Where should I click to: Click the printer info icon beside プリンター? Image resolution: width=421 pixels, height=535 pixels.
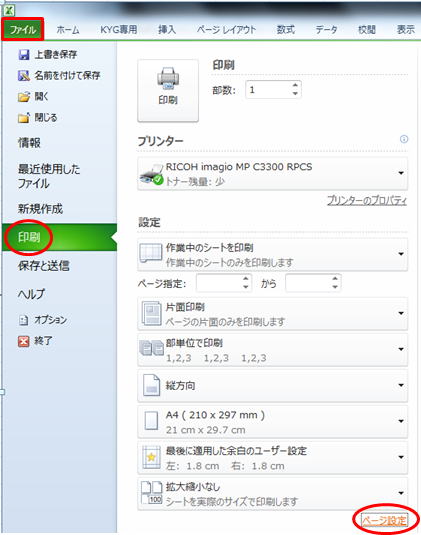[x=404, y=139]
